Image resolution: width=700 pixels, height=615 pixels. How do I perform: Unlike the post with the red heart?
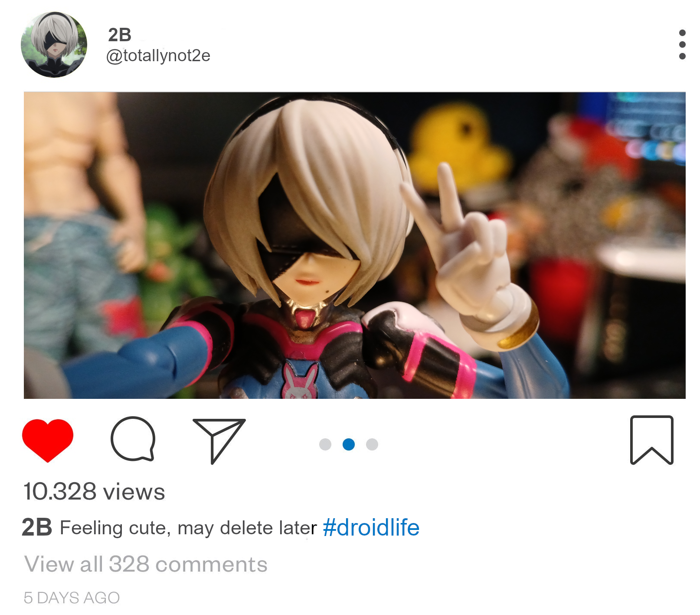pos(48,441)
